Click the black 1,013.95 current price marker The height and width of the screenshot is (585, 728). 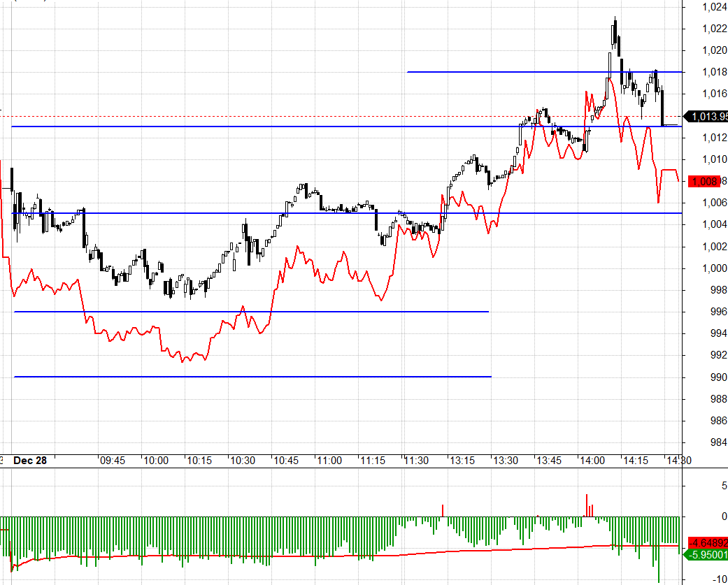click(706, 117)
